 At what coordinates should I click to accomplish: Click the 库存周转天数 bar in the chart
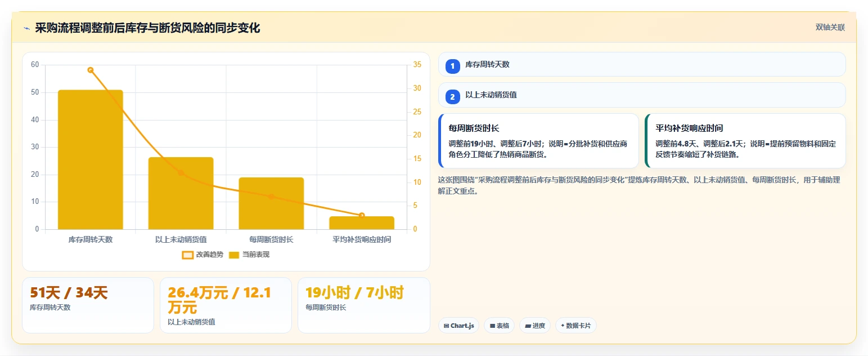(x=91, y=159)
